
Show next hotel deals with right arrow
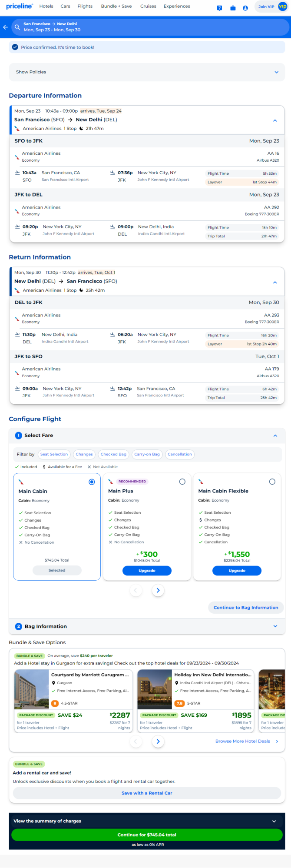(x=158, y=742)
